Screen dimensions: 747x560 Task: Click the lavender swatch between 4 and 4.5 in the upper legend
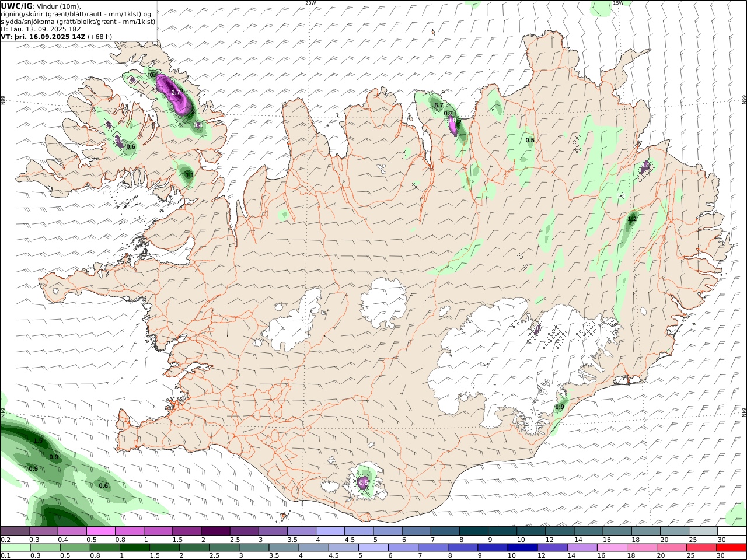click(330, 531)
